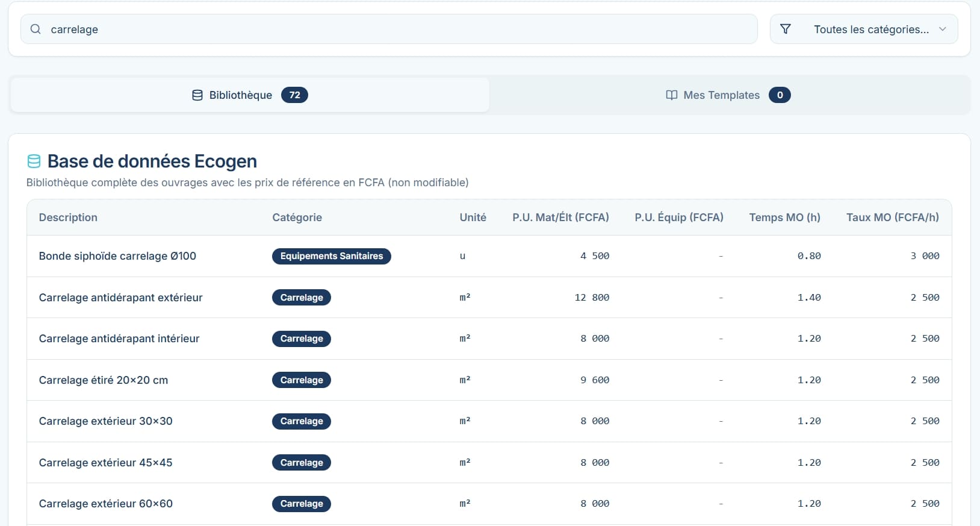Select row Carrelage antidérapant intérieur

489,339
